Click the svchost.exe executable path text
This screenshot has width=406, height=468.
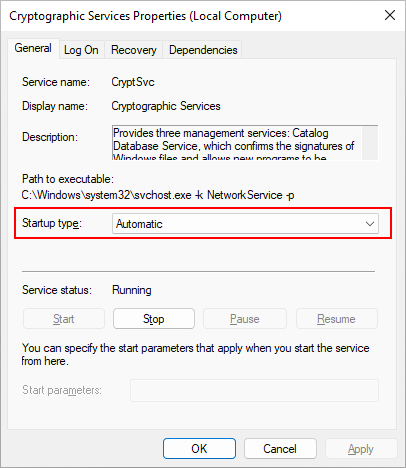click(158, 195)
